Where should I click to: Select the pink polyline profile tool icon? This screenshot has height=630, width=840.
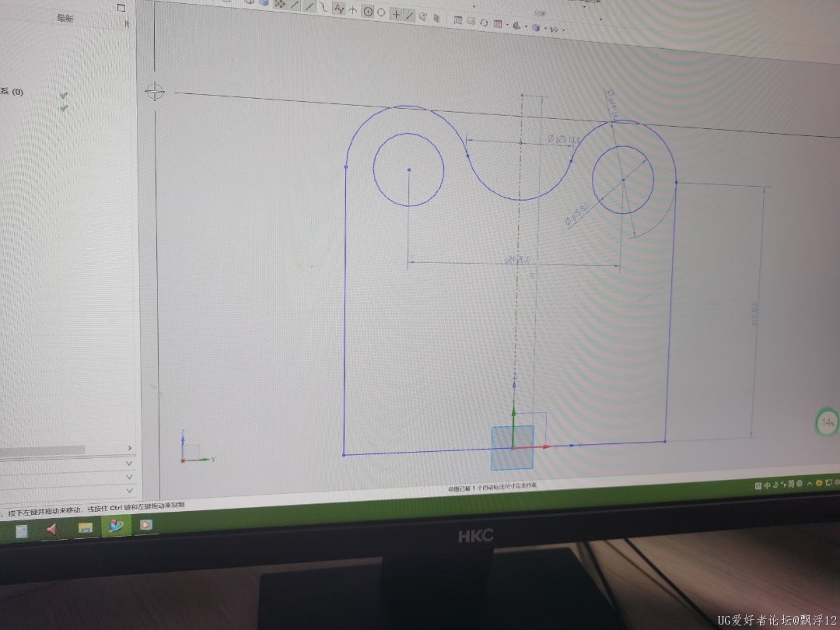(x=338, y=9)
